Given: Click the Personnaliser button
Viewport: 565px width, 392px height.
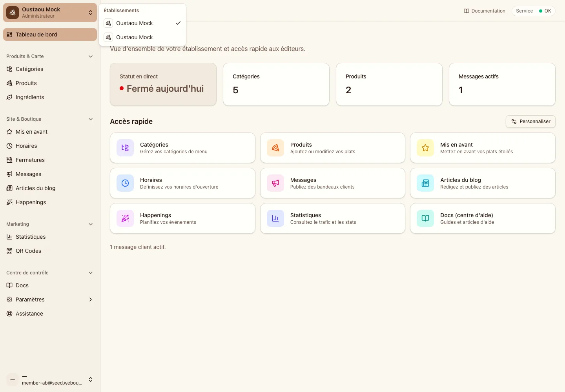Looking at the screenshot, I should [530, 122].
